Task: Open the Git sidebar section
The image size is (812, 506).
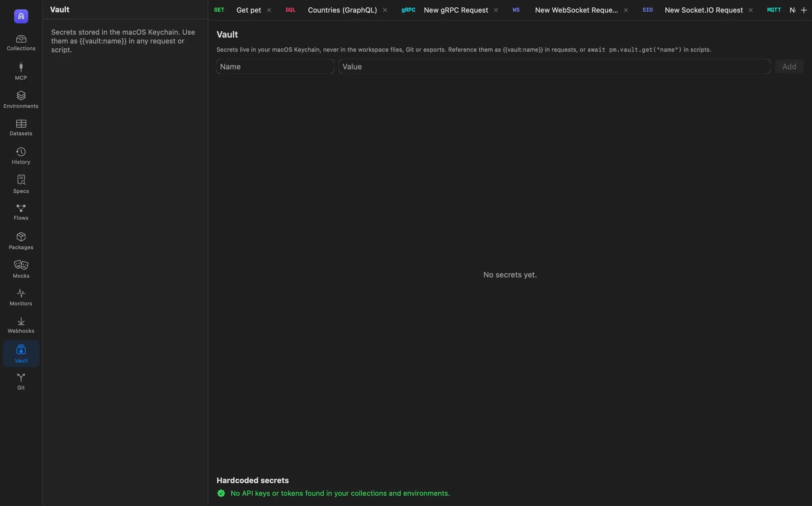Action: 21,382
